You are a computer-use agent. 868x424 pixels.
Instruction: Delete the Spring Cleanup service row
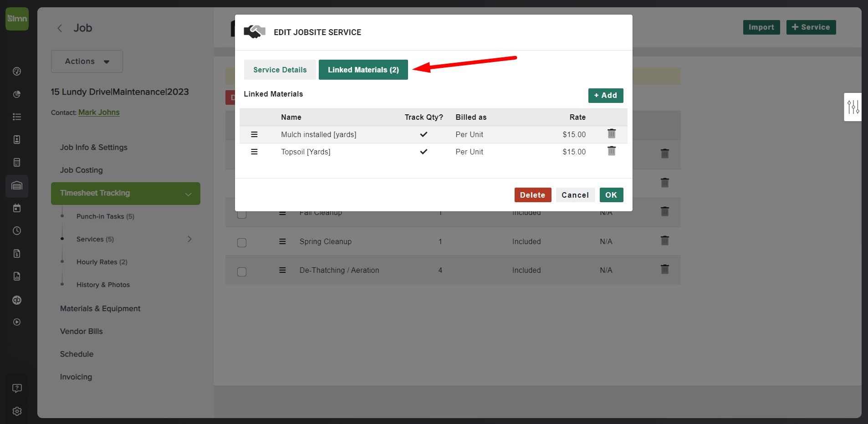(665, 240)
